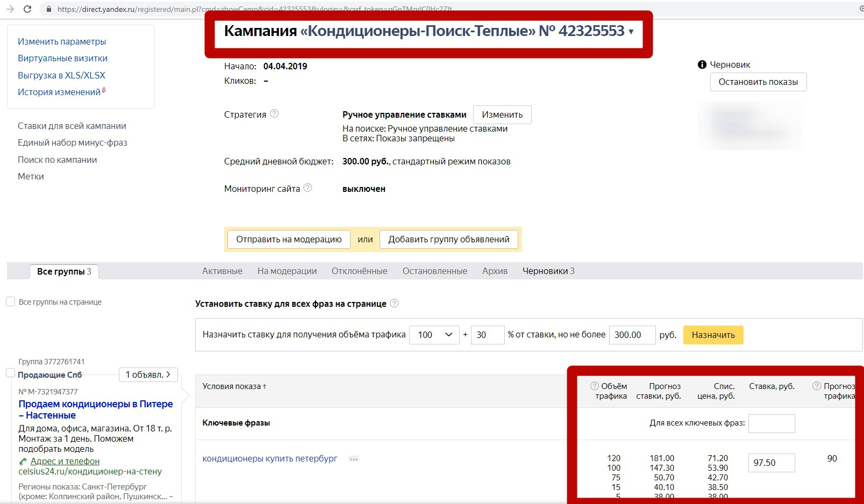The image size is (864, 504).
Task: Click Остановить показы button
Action: pos(758,82)
